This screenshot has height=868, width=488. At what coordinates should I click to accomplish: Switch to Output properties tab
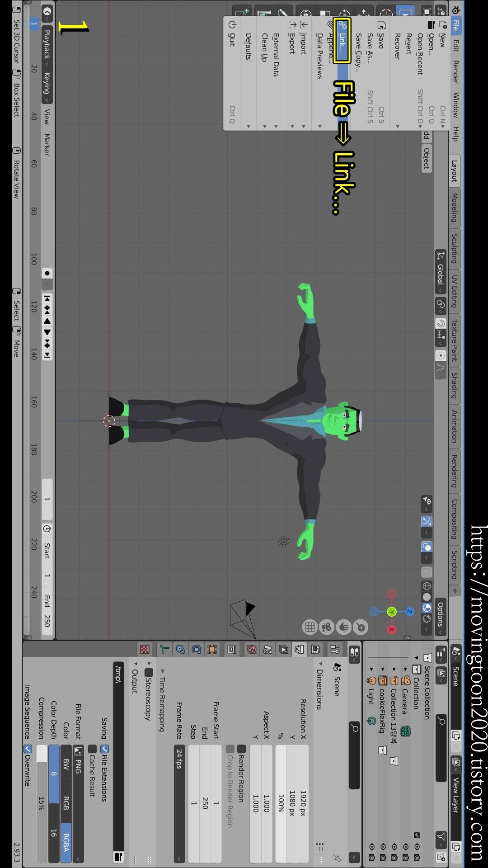300,650
